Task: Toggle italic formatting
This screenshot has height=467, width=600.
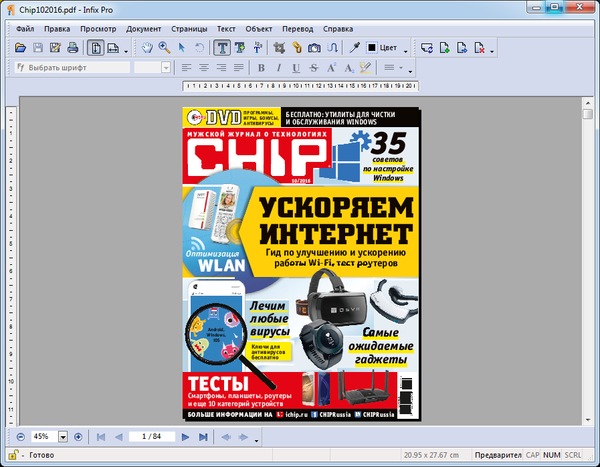Action: tap(279, 68)
